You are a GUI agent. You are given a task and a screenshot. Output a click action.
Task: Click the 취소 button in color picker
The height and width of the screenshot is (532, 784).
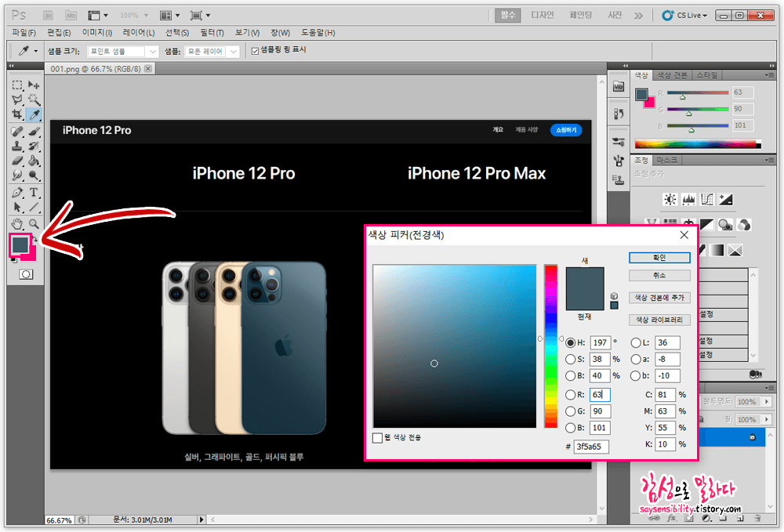pos(659,275)
